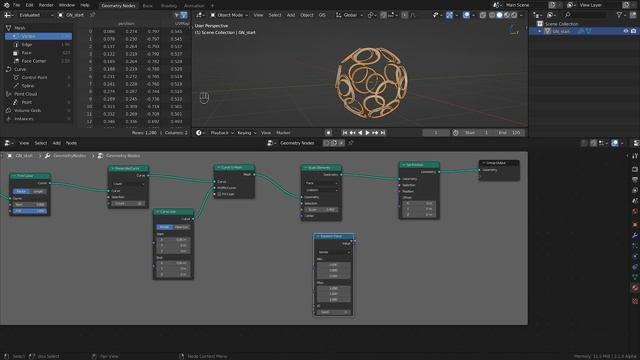Open spreadsheet editor type selector

(9, 15)
